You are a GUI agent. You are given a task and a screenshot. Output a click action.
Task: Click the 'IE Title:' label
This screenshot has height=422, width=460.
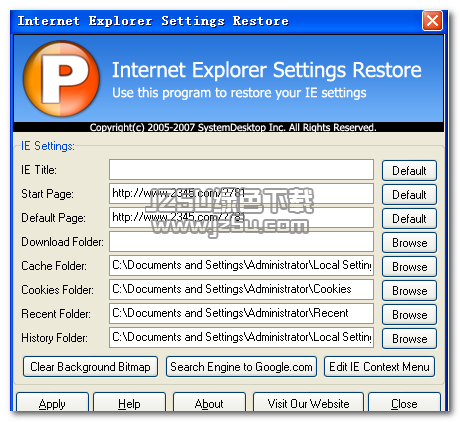coord(39,170)
